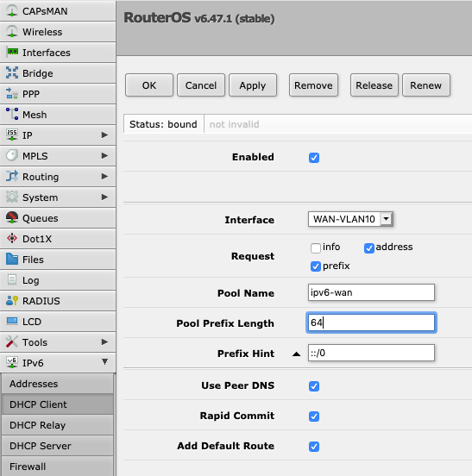Uncheck the address request option
Viewport: 472px width, 476px height.
(369, 247)
